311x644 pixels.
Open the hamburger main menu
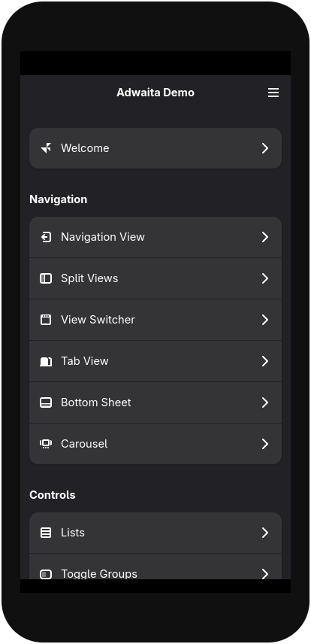(273, 93)
